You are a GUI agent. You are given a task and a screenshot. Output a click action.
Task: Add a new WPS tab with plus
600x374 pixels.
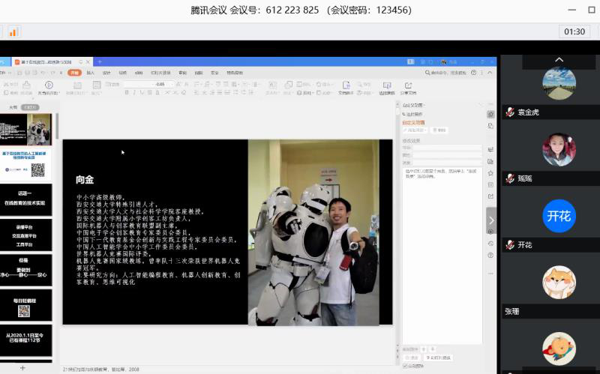tap(99, 62)
